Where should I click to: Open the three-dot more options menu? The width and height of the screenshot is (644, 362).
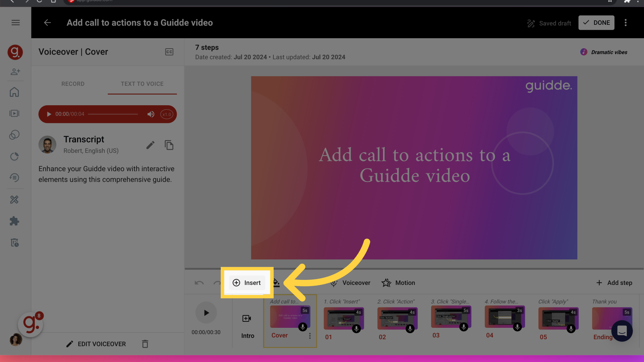(x=626, y=23)
